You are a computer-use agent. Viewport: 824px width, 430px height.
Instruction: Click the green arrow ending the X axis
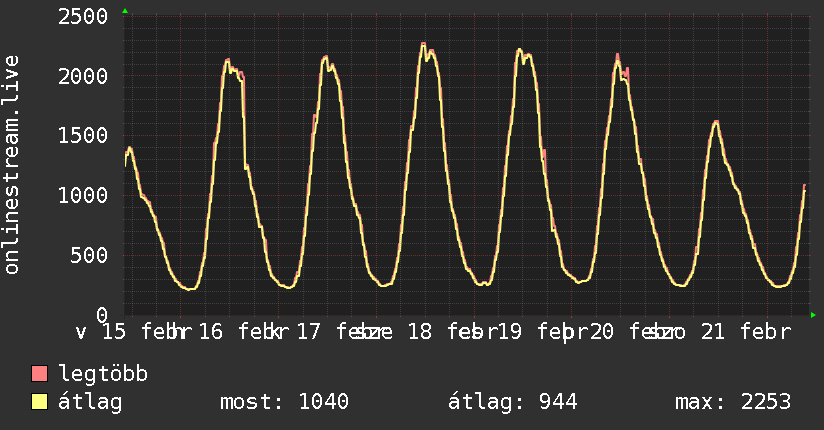click(x=814, y=315)
